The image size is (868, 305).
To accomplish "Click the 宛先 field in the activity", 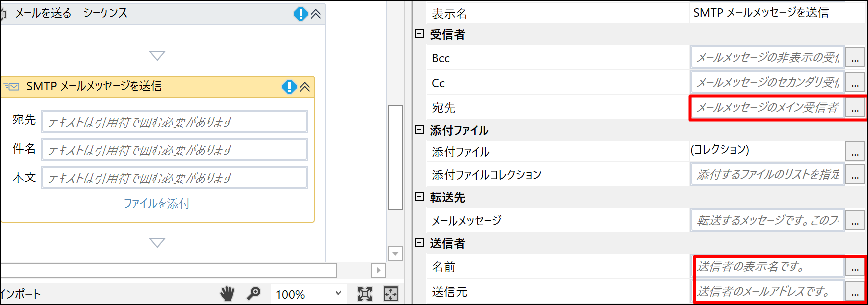I will [174, 122].
